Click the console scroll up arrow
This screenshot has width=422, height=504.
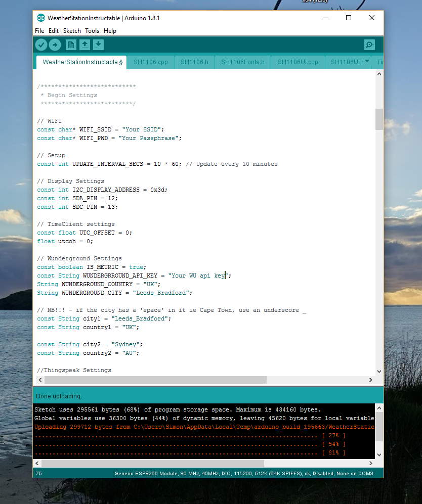point(379,408)
